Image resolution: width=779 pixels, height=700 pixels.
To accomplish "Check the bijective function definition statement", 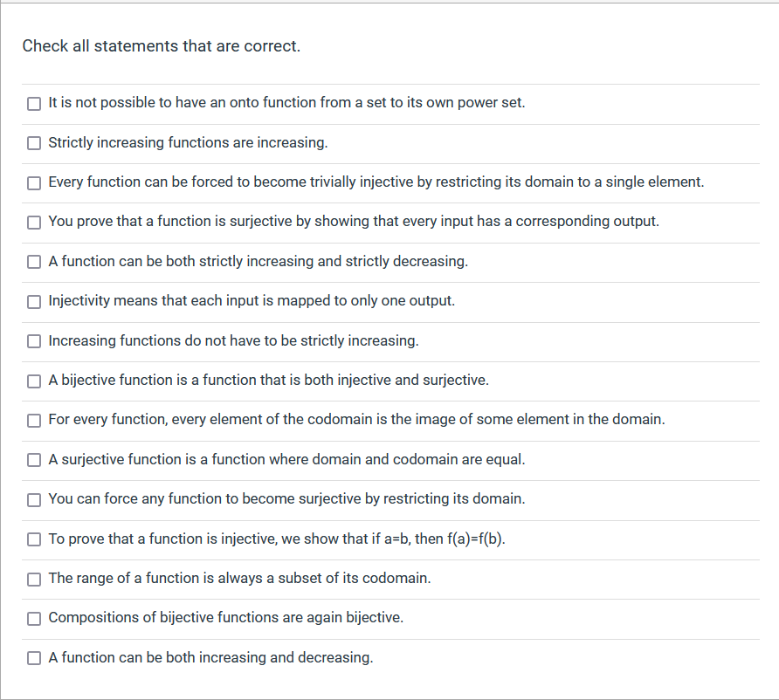I will 33,381.
